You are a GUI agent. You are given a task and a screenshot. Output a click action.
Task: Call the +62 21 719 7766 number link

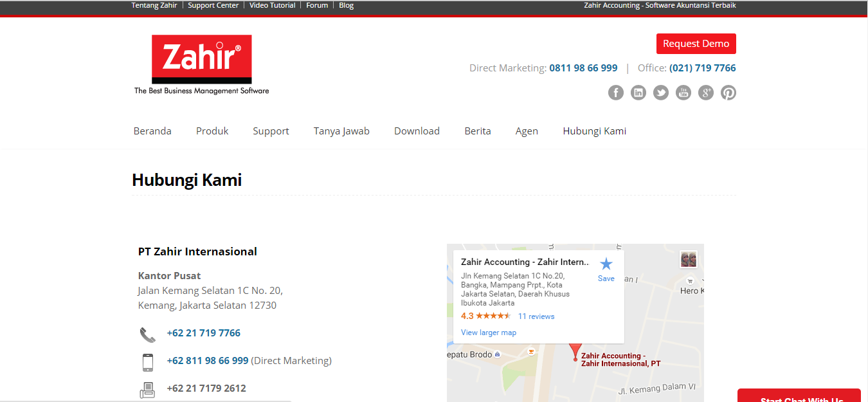tap(203, 333)
